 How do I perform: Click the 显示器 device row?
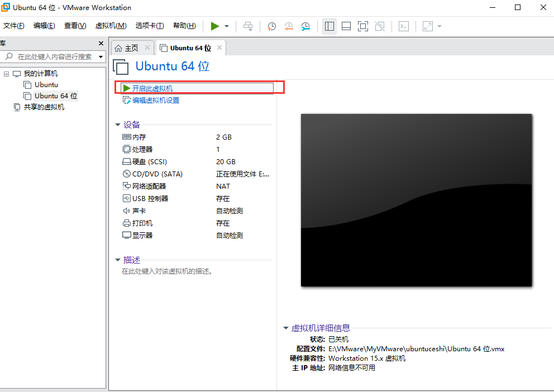196,235
